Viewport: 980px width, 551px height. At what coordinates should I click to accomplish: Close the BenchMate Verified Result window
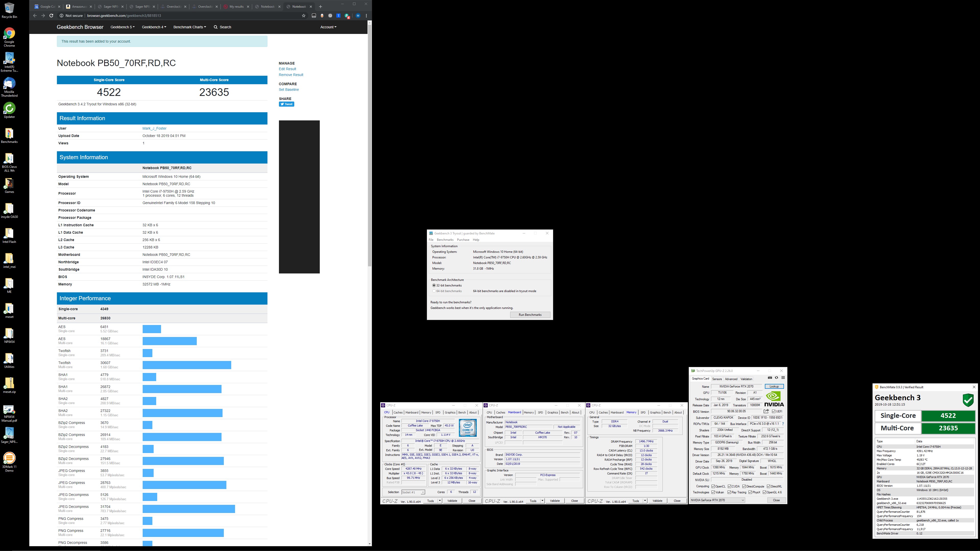tap(974, 387)
